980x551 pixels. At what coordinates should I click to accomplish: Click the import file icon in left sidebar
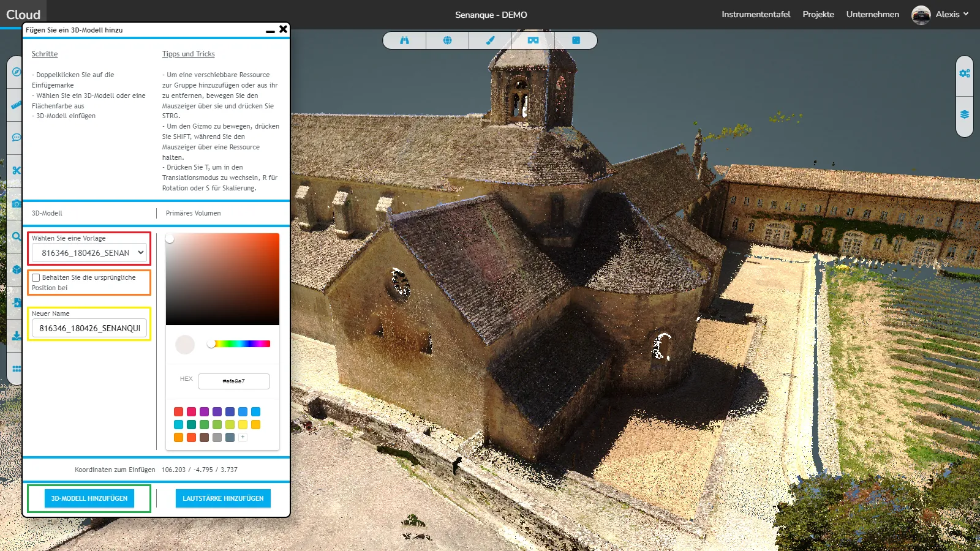tap(17, 302)
